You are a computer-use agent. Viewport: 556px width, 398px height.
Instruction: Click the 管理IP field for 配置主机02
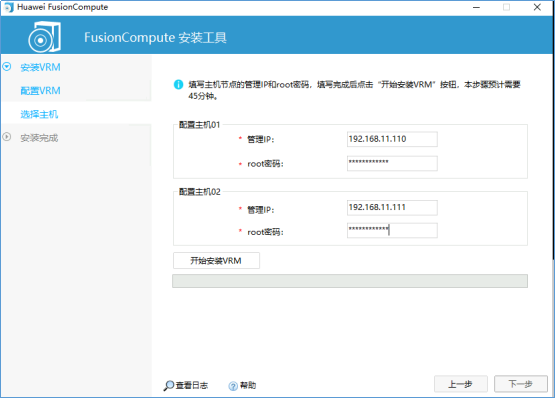click(x=392, y=208)
